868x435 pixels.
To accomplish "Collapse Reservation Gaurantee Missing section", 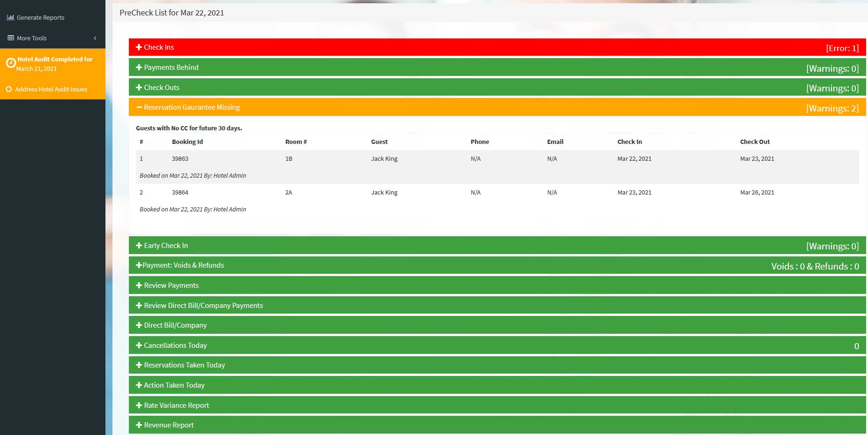I will [497, 107].
